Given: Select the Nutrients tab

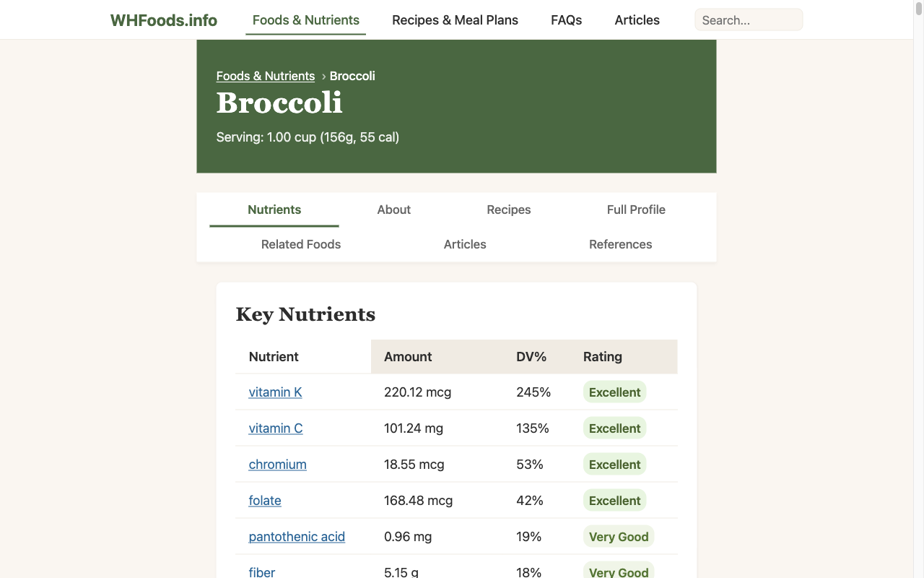Looking at the screenshot, I should [x=274, y=210].
